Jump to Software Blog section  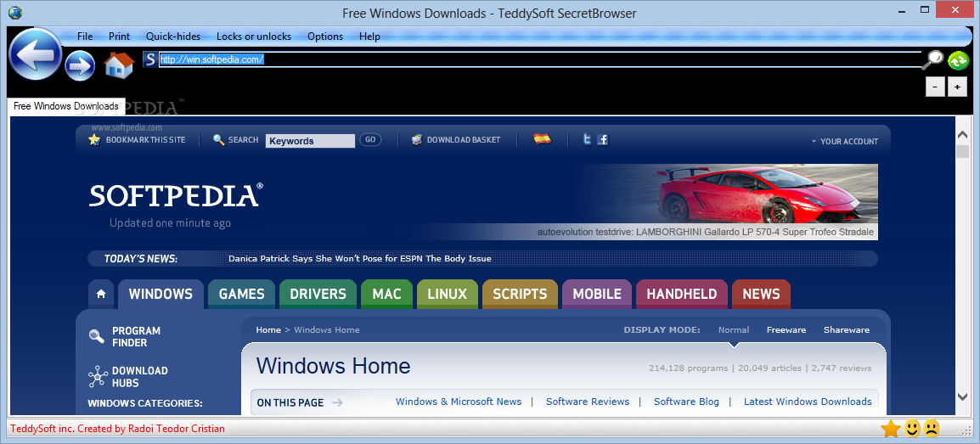[x=686, y=402]
